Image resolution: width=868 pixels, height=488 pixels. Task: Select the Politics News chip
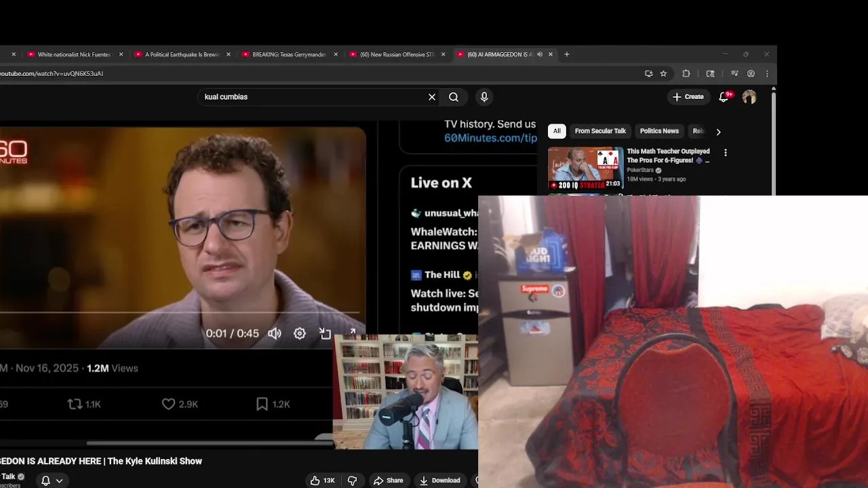coord(659,131)
